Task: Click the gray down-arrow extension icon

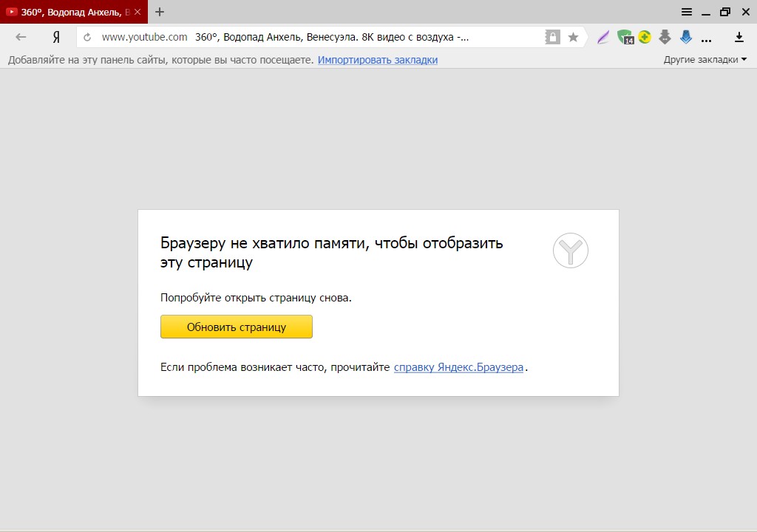Action: point(665,37)
